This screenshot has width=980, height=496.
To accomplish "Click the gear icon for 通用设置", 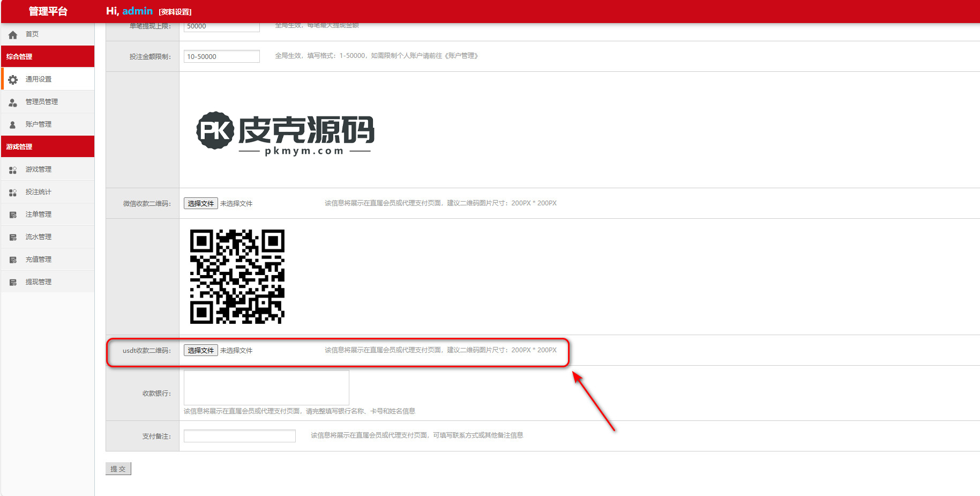I will [x=13, y=80].
